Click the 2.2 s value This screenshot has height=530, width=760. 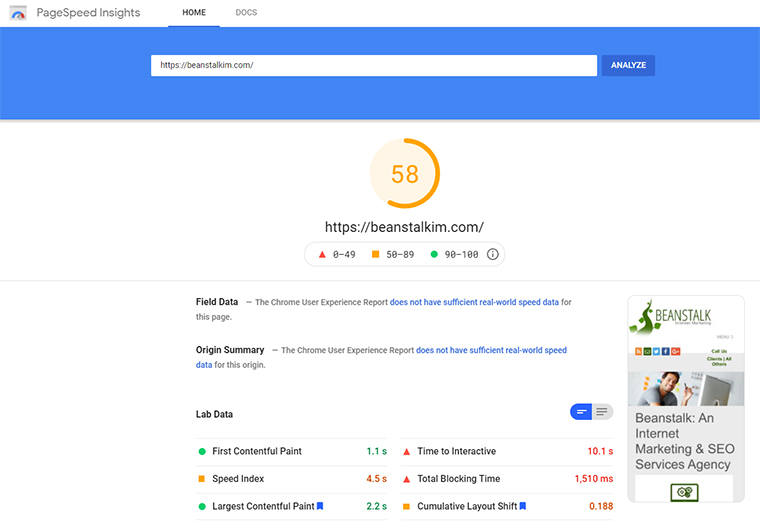(x=377, y=506)
